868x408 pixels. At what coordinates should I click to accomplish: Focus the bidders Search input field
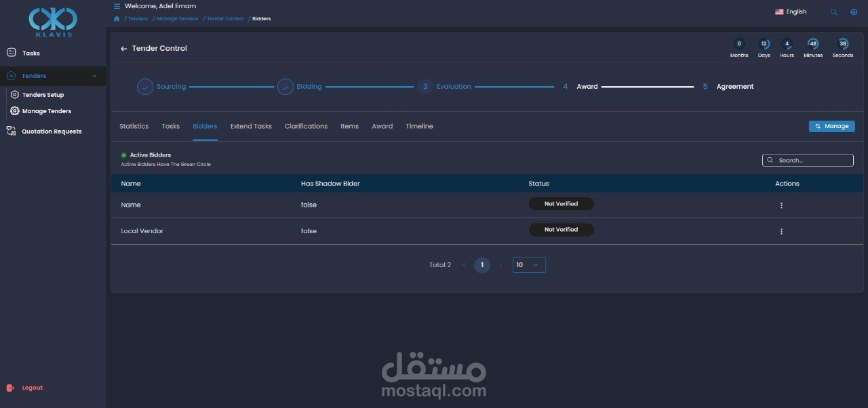click(x=808, y=161)
